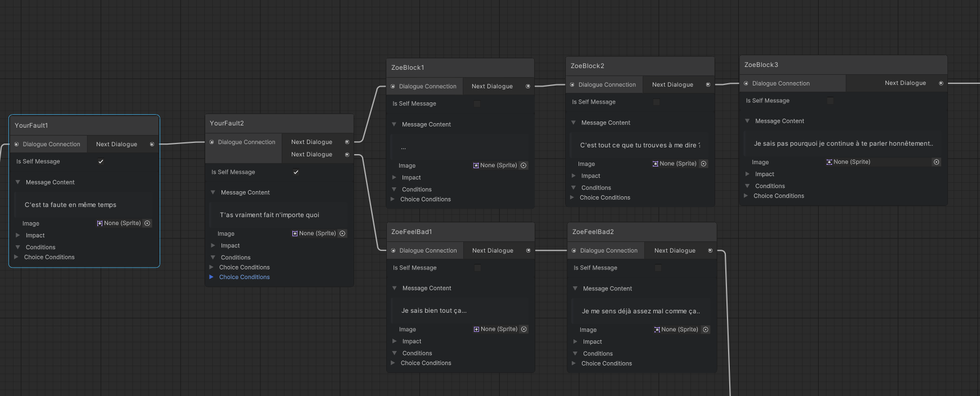Enable Is Self Message on ZoeBlock1
The image size is (980, 396).
tap(477, 103)
